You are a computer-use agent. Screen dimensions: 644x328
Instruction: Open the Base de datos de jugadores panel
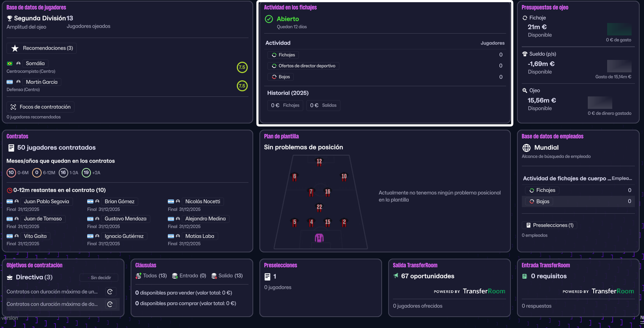(36, 7)
